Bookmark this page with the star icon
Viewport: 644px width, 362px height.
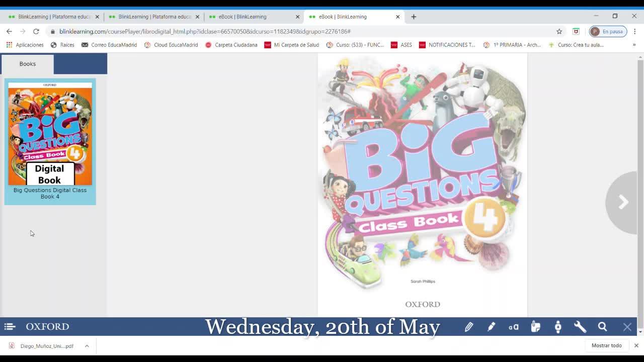pyautogui.click(x=559, y=31)
